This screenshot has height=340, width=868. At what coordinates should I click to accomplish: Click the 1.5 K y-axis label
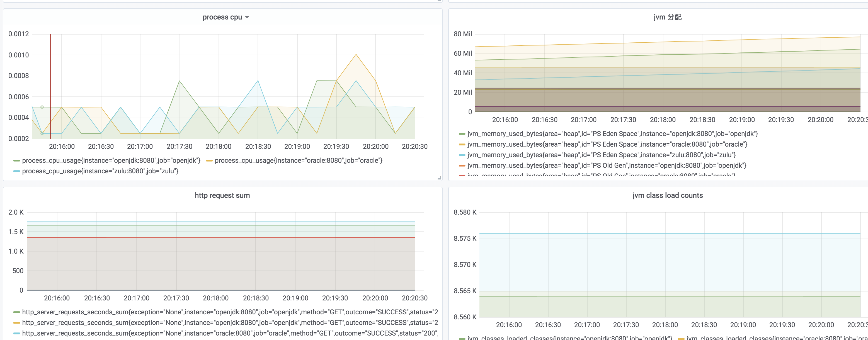click(x=16, y=232)
